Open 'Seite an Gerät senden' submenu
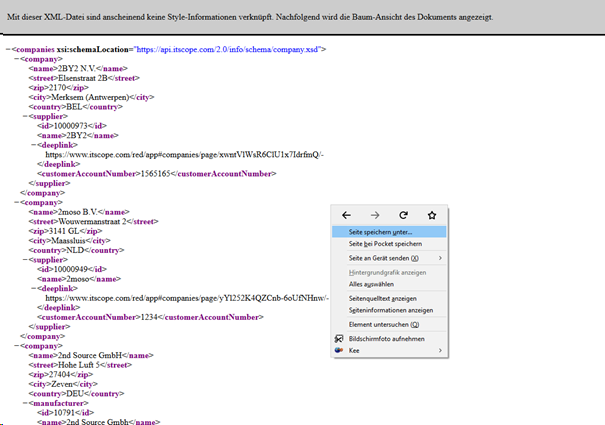This screenshot has width=605, height=425. [389, 258]
